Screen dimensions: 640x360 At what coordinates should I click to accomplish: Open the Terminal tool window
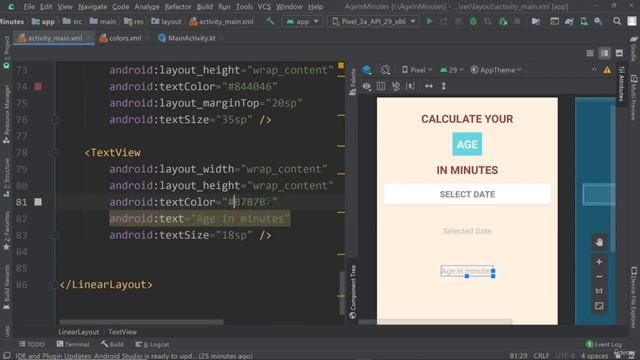pyautogui.click(x=73, y=344)
